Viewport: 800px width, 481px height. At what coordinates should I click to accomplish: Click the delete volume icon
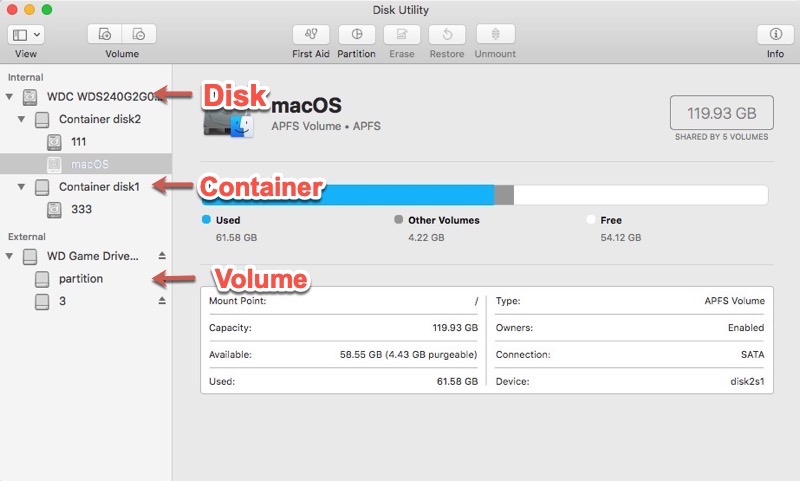pyautogui.click(x=139, y=34)
